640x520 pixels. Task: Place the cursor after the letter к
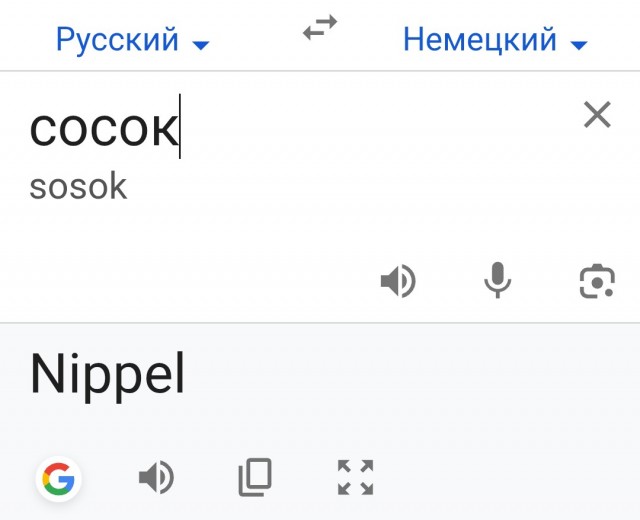[x=179, y=128]
